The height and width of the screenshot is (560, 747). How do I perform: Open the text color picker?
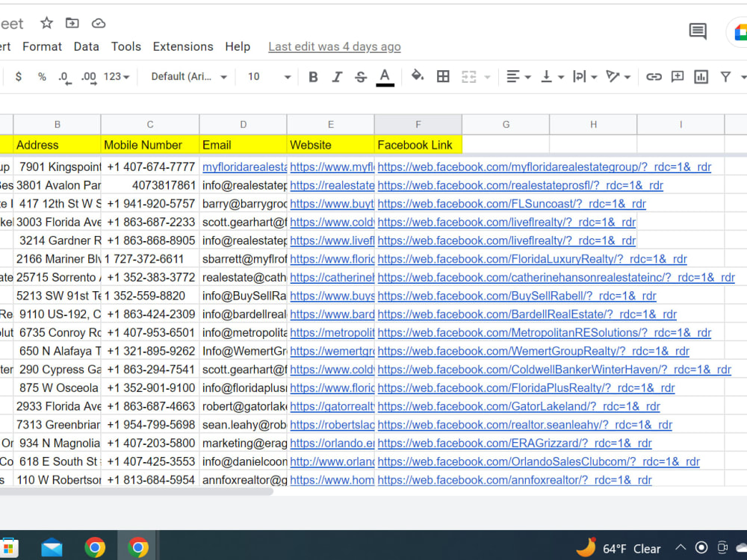click(385, 77)
